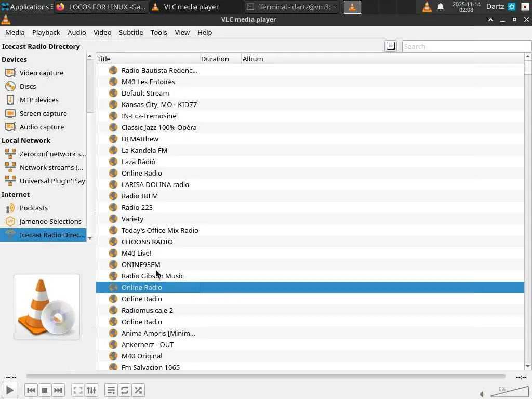The image size is (532, 399).
Task: Open the Tools menu
Action: [x=159, y=33]
